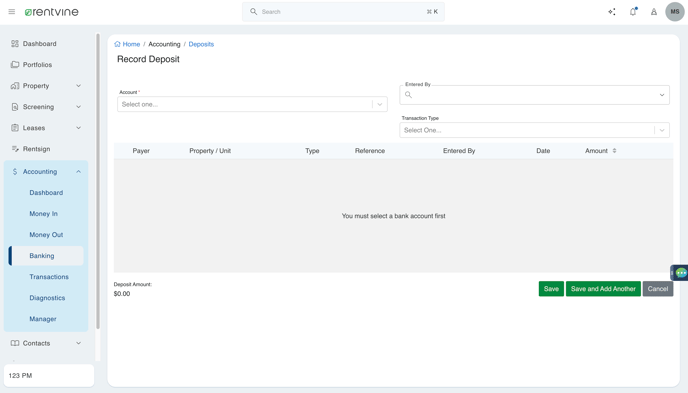Open the hamburger menu icon
The width and height of the screenshot is (688, 393).
coord(12,12)
